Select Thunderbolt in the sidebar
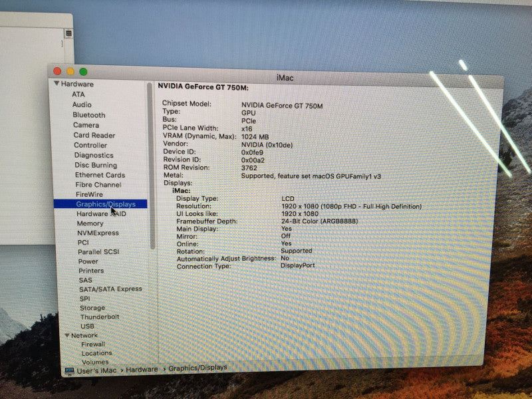Image resolution: width=532 pixels, height=399 pixels. pos(100,317)
